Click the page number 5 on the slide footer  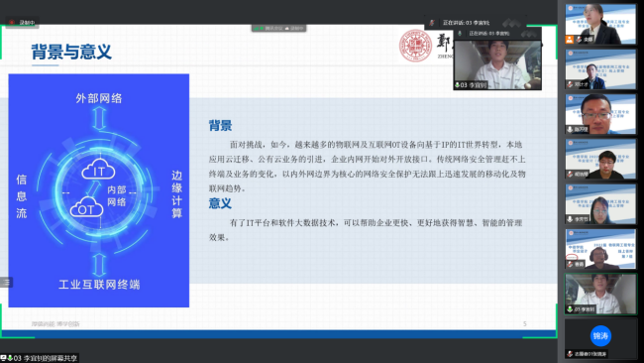click(x=525, y=324)
